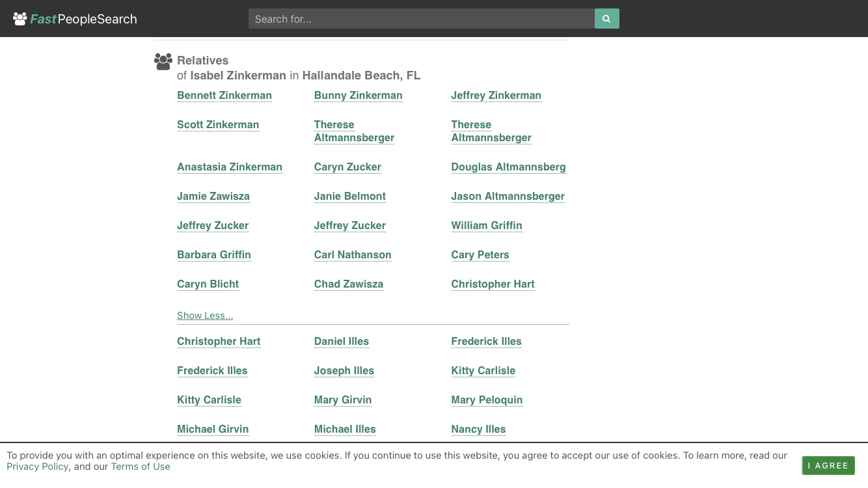This screenshot has height=488, width=868.
Task: Click the FastPeopleSearch logo
Action: coord(75,19)
